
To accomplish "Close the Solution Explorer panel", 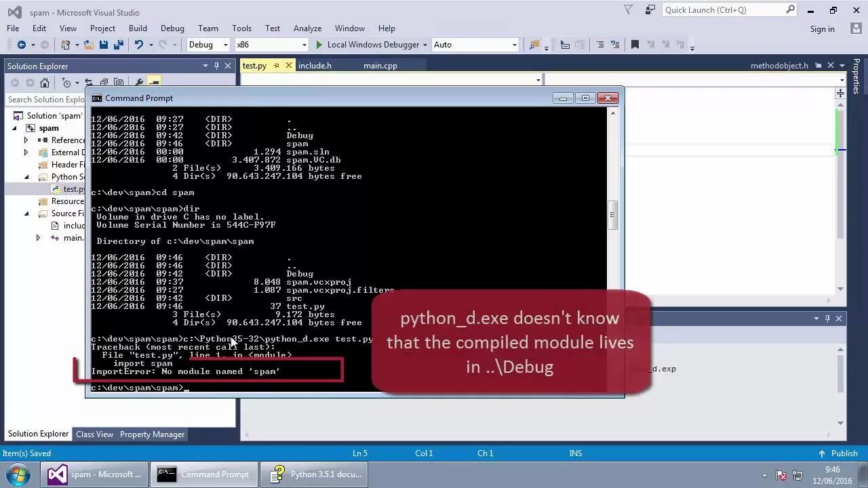I will (228, 66).
